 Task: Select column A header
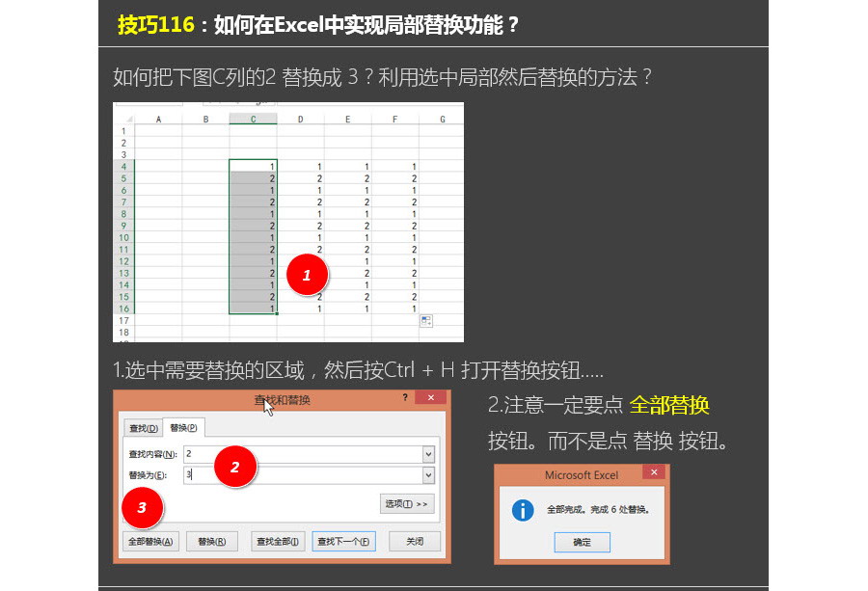[x=158, y=119]
